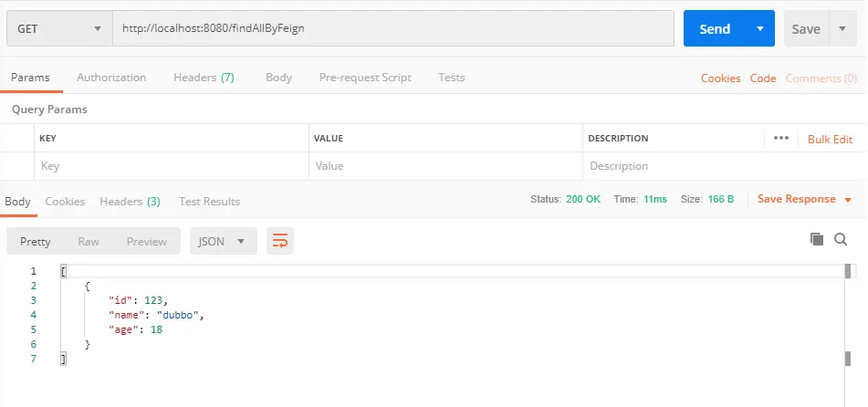This screenshot has width=868, height=407.
Task: Click the 11ms time value
Action: (654, 199)
